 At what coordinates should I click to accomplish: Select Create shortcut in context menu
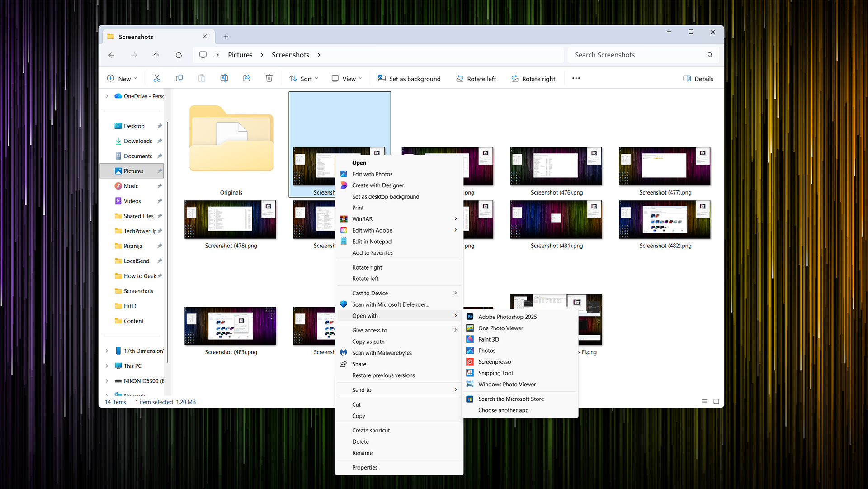(399, 430)
